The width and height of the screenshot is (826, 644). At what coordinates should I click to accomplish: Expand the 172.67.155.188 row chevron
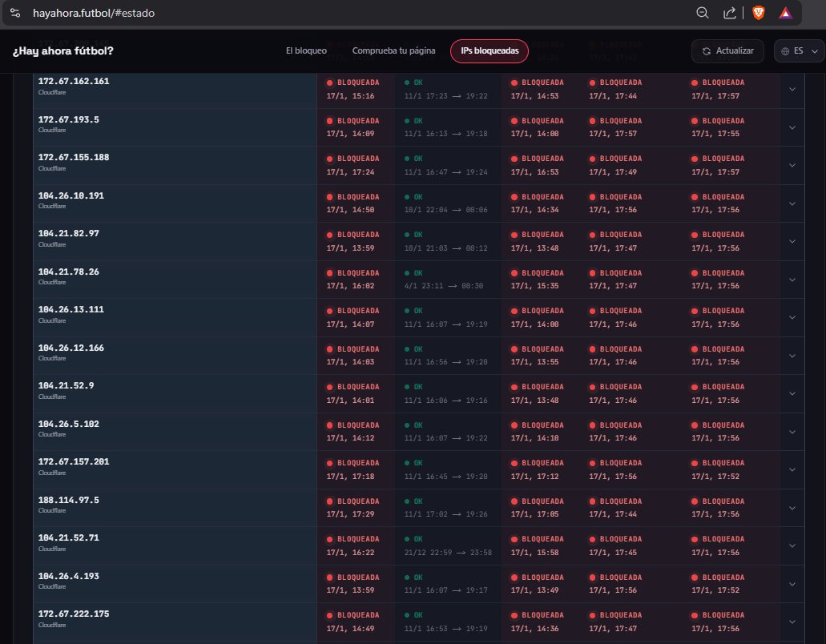coord(792,165)
